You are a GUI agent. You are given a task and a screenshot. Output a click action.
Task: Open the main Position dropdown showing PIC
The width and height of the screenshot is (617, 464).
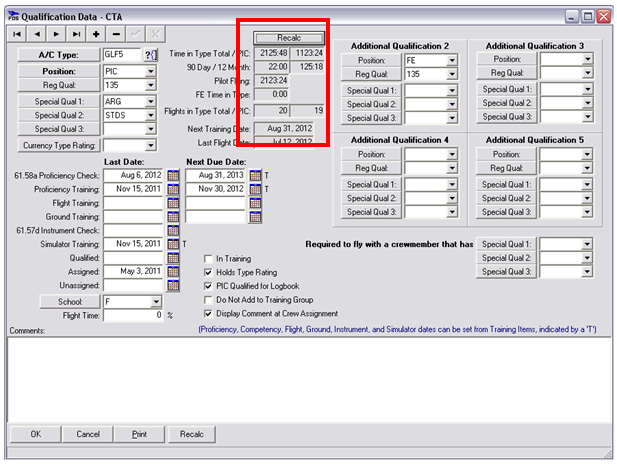(x=151, y=71)
